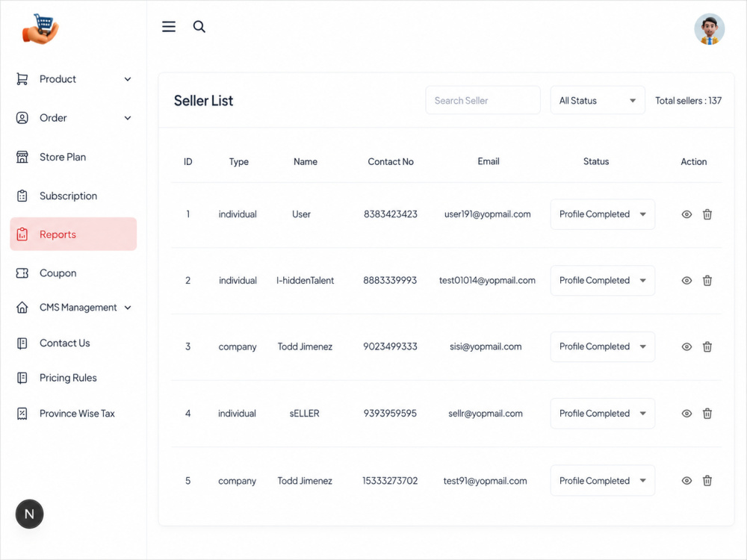Viewport: 747px width, 560px height.
Task: Click the Province Wise Tax percent icon
Action: (22, 414)
